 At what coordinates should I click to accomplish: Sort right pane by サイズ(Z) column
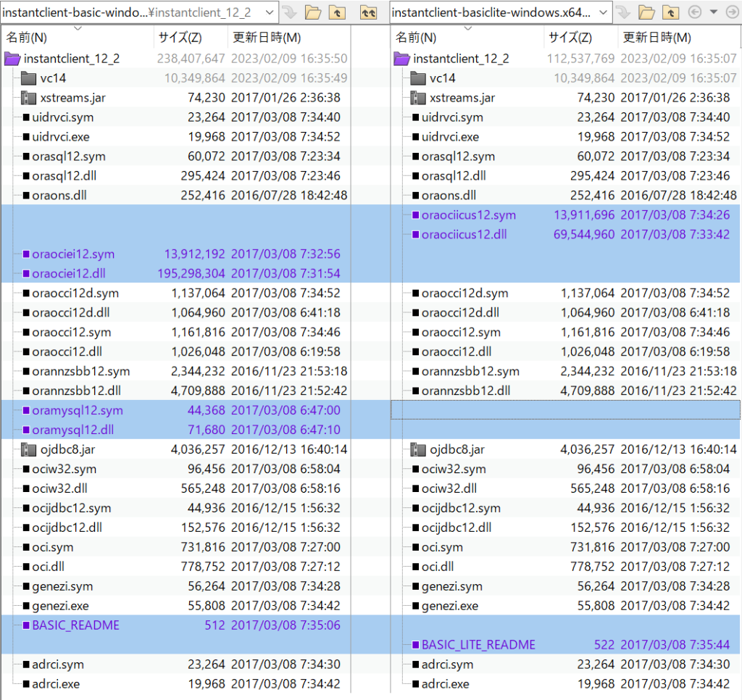(570, 38)
